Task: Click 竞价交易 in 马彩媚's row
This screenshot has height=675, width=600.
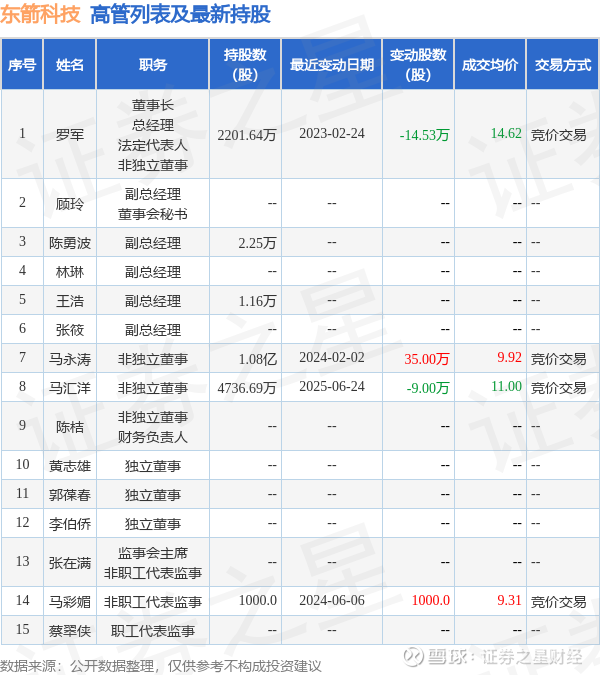Action: click(558, 601)
